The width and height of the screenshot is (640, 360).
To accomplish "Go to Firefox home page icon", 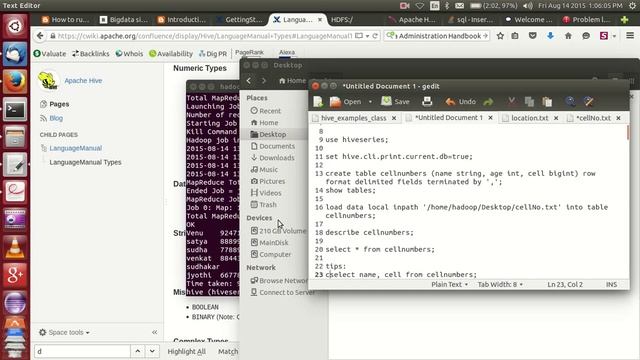I will pyautogui.click(x=568, y=36).
